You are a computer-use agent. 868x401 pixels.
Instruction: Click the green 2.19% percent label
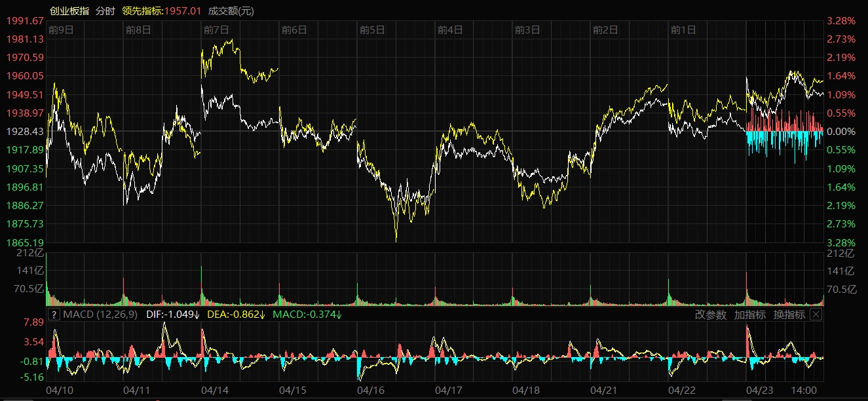coord(842,205)
